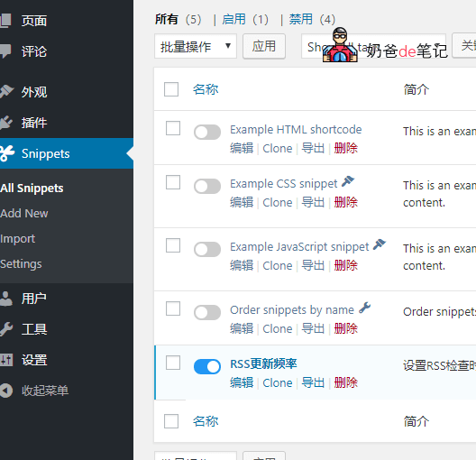Screen dimensions: 476x460
Task: Select Snippets in the sidebar menu
Action: (46, 153)
